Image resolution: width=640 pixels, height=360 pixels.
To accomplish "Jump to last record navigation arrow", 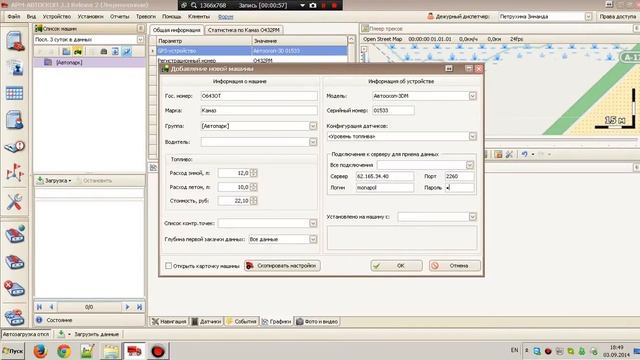I will (140, 307).
